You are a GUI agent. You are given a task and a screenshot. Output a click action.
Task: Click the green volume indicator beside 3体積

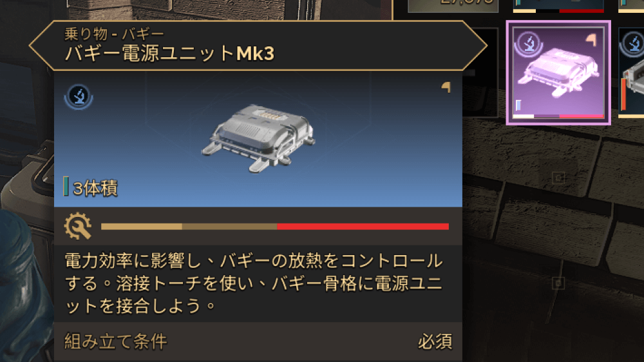pyautogui.click(x=66, y=186)
